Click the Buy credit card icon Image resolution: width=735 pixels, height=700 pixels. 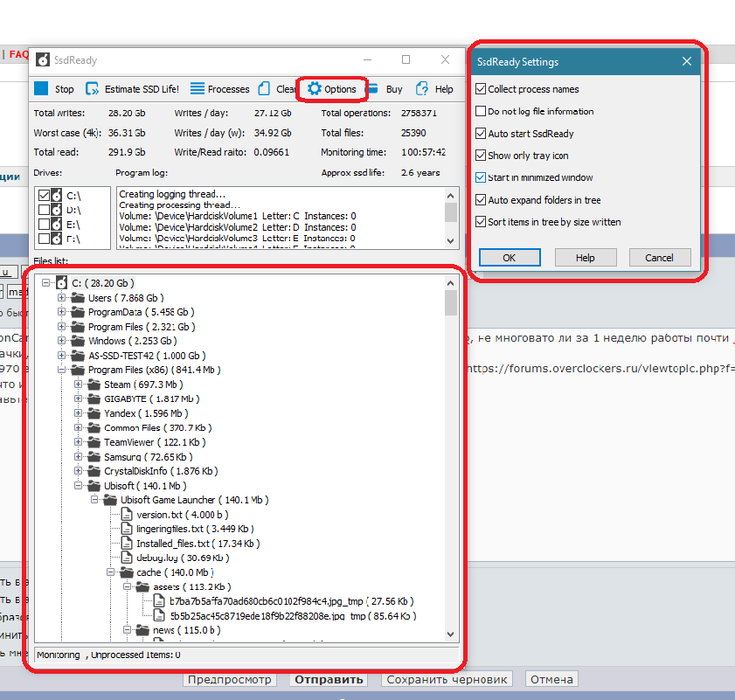tap(373, 88)
